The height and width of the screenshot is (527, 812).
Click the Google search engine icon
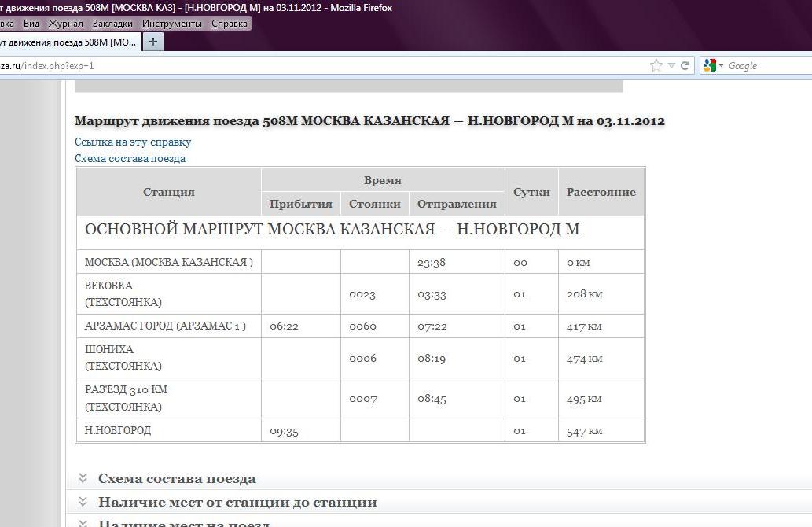click(x=709, y=66)
